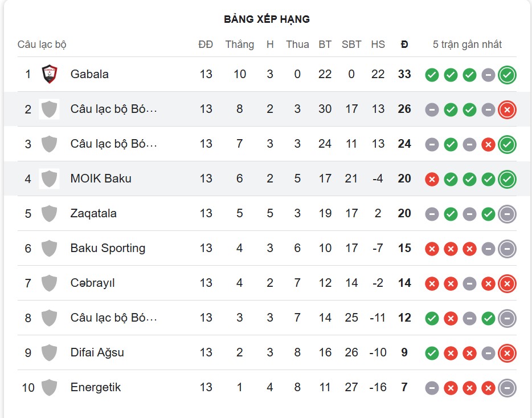The height and width of the screenshot is (418, 532).
Task: Click Baku Sporting's first red loss icon
Action: [432, 249]
